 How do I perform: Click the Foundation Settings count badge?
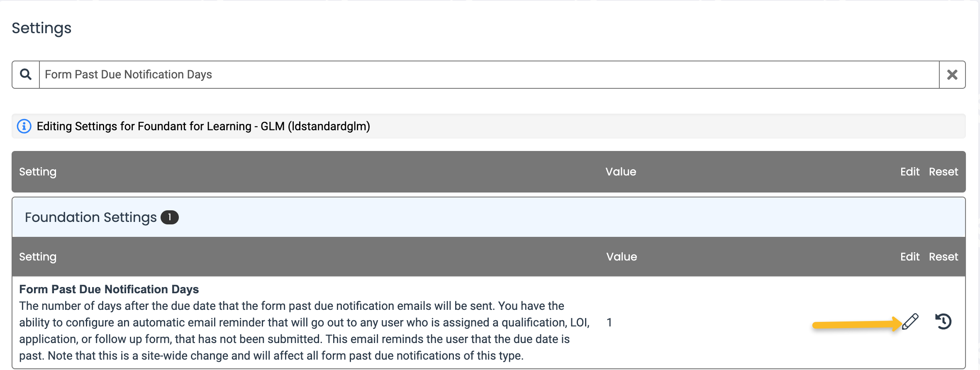pyautogui.click(x=170, y=217)
